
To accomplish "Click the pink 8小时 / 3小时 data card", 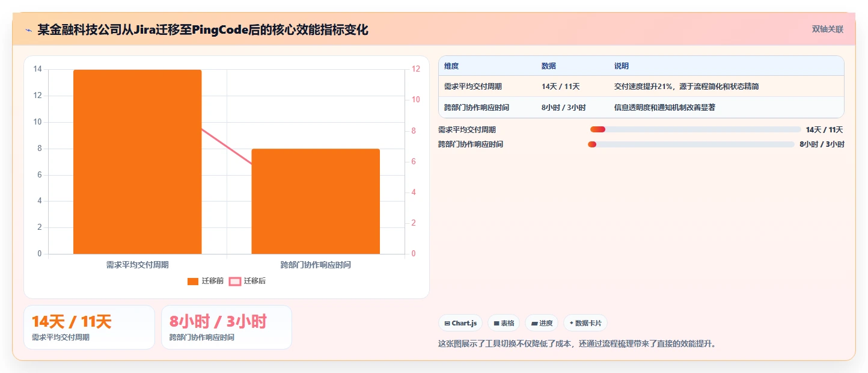I will [227, 327].
